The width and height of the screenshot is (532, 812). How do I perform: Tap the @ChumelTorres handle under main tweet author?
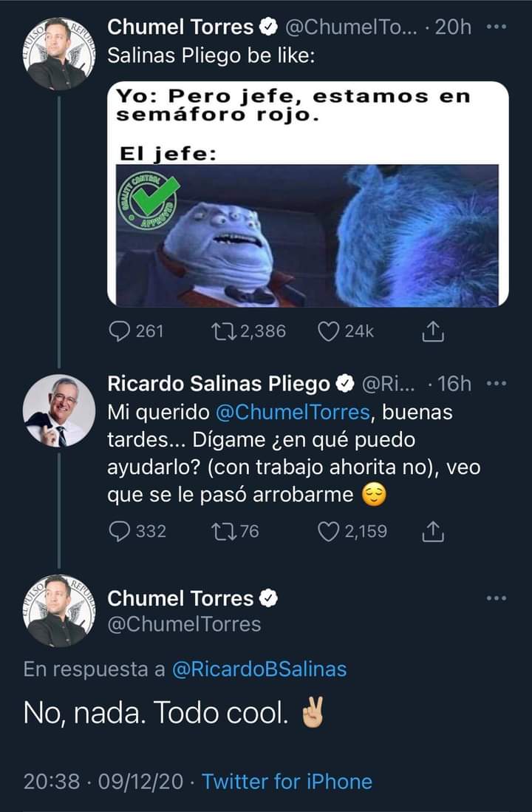[185, 624]
